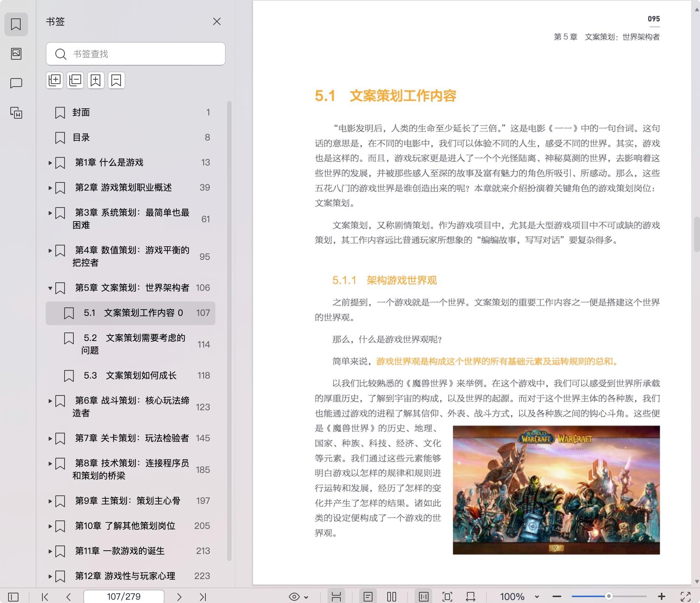700x603 pixels.
Task: Open bookmark 封面
Action: (x=131, y=112)
